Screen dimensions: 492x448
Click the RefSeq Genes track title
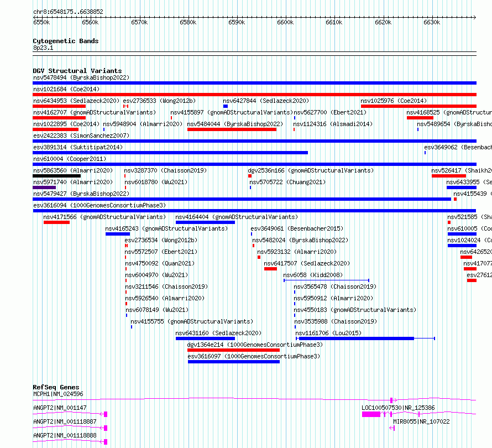pyautogui.click(x=56, y=387)
